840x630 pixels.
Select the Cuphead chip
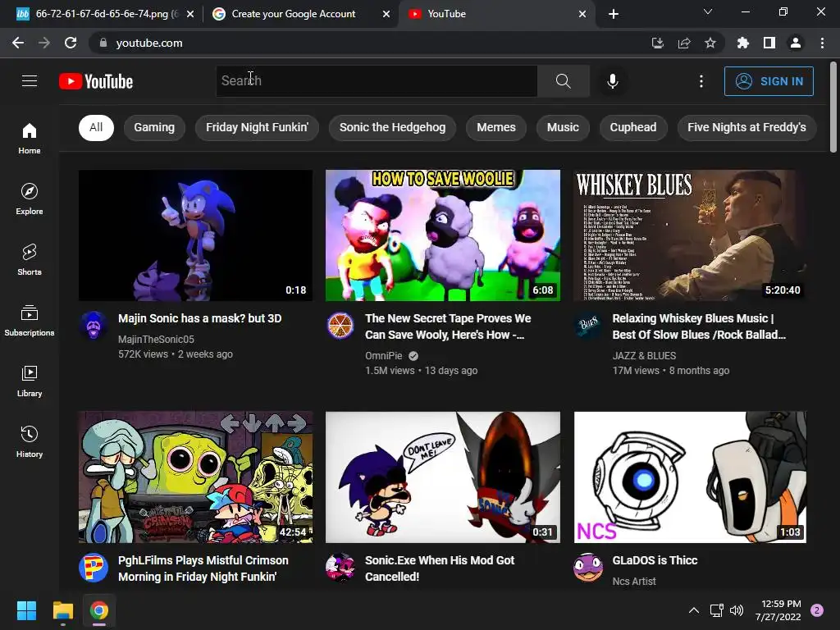[633, 127]
